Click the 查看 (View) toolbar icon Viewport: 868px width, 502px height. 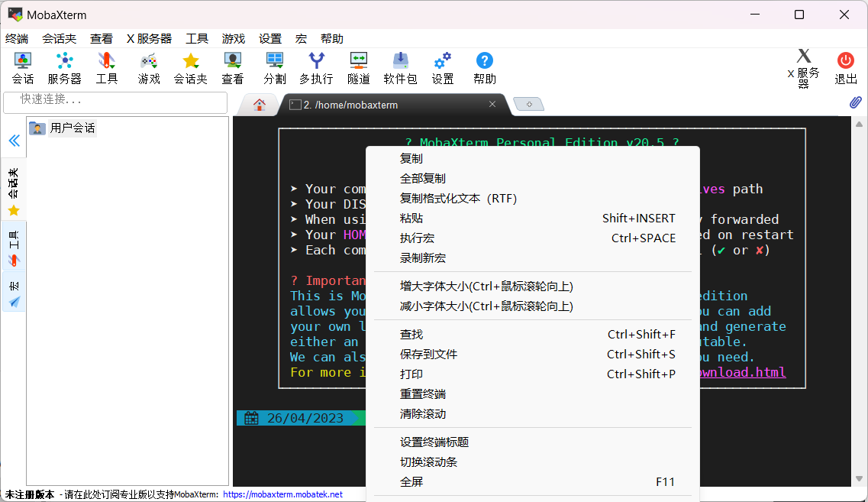[x=233, y=68]
